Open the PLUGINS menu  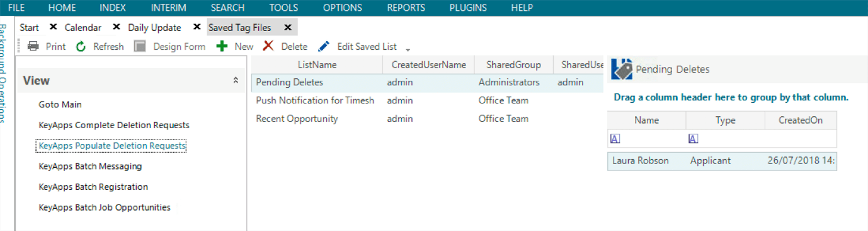(468, 8)
